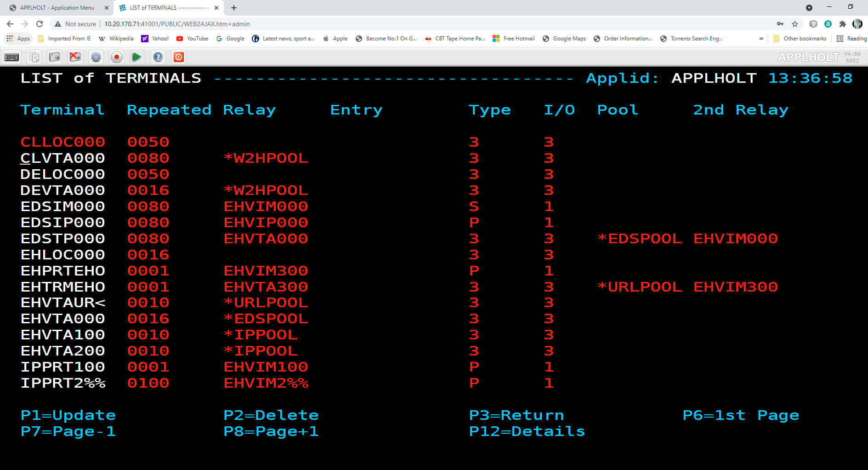The height and width of the screenshot is (470, 868).
Task: Click the camera icon with red X
Action: [75, 57]
